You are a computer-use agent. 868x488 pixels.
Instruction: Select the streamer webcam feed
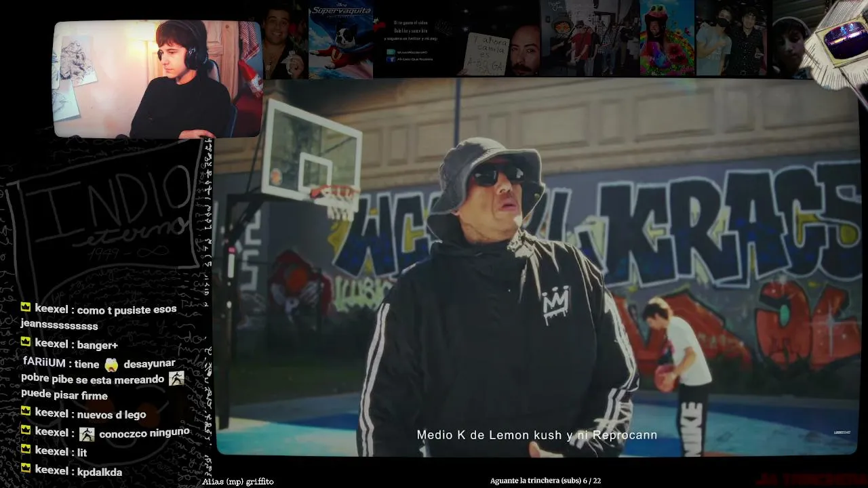click(157, 79)
